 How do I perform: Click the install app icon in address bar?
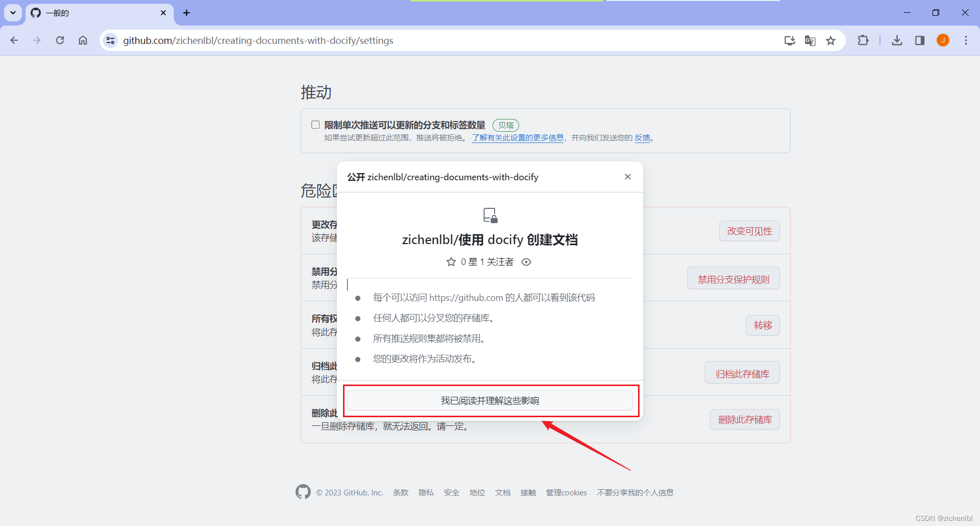(x=790, y=40)
